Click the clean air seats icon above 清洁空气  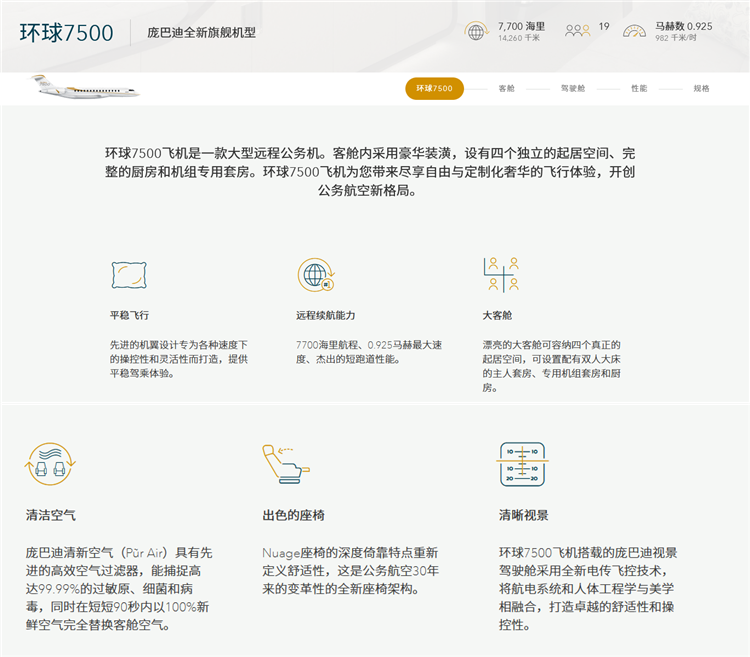(x=50, y=464)
